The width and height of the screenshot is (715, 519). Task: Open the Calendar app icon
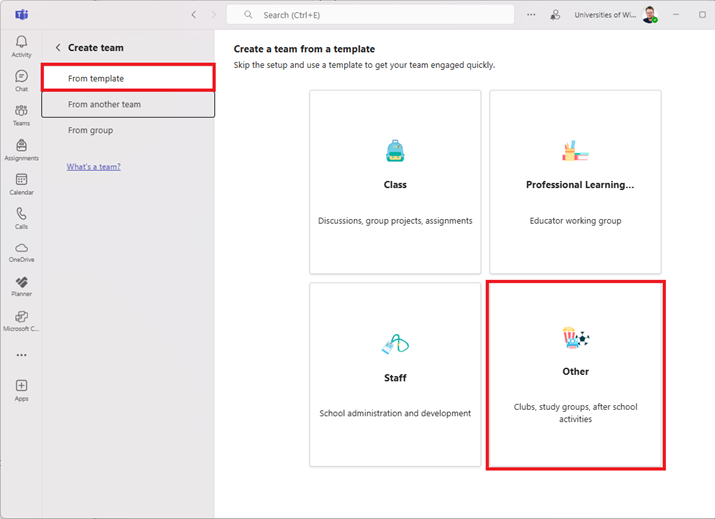tap(21, 183)
